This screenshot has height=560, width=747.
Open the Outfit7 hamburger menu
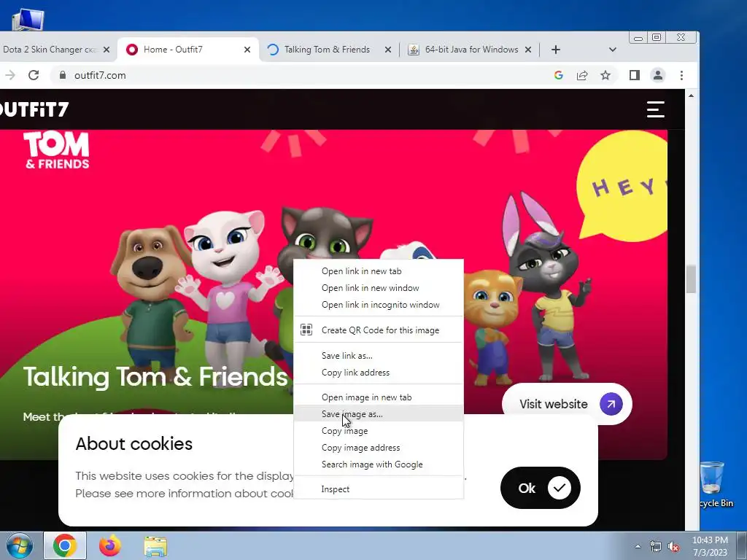[x=656, y=109]
